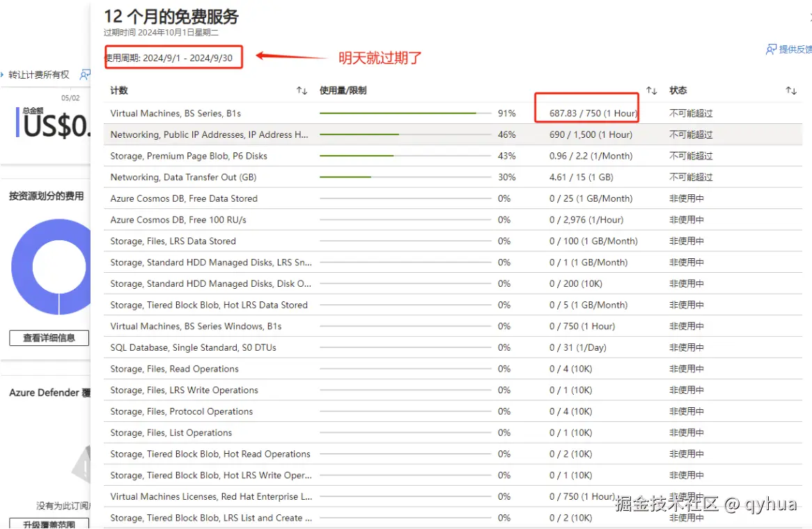Click the usage bar for Virtual Machines B1s
This screenshot has height=529, width=812.
(x=405, y=113)
